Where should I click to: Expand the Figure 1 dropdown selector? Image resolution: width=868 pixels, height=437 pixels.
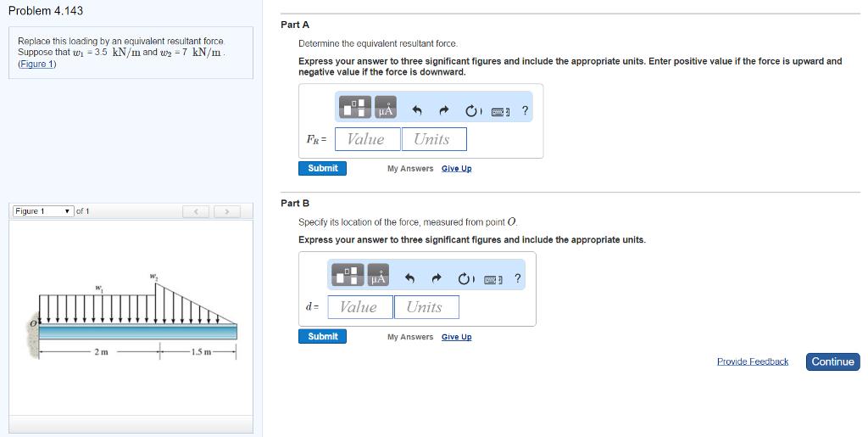pos(43,211)
